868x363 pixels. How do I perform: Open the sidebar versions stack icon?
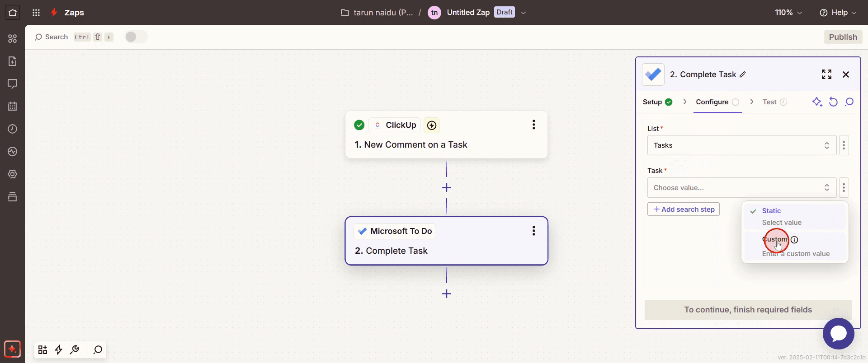pos(13,197)
